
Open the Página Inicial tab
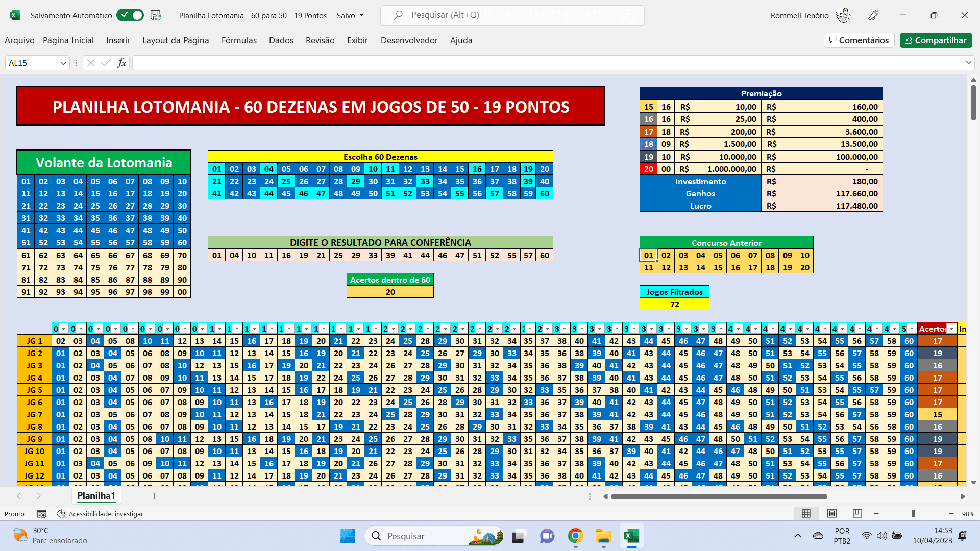point(68,40)
